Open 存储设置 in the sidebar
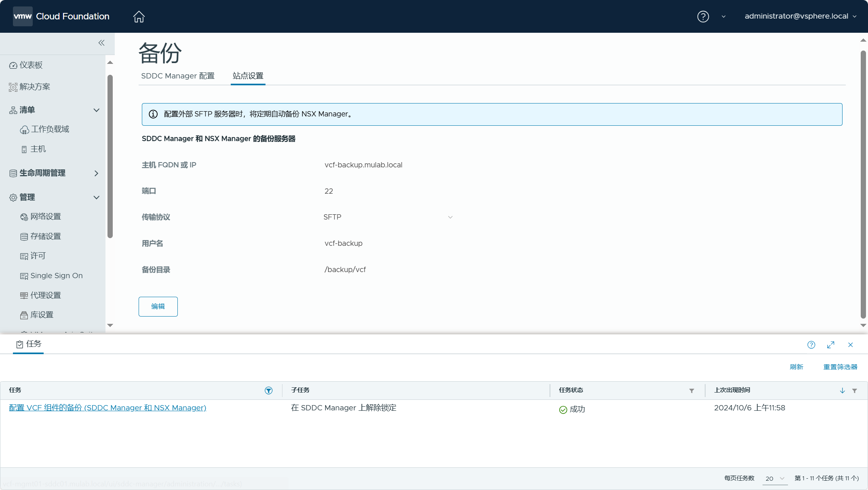This screenshot has height=490, width=868. [x=46, y=237]
